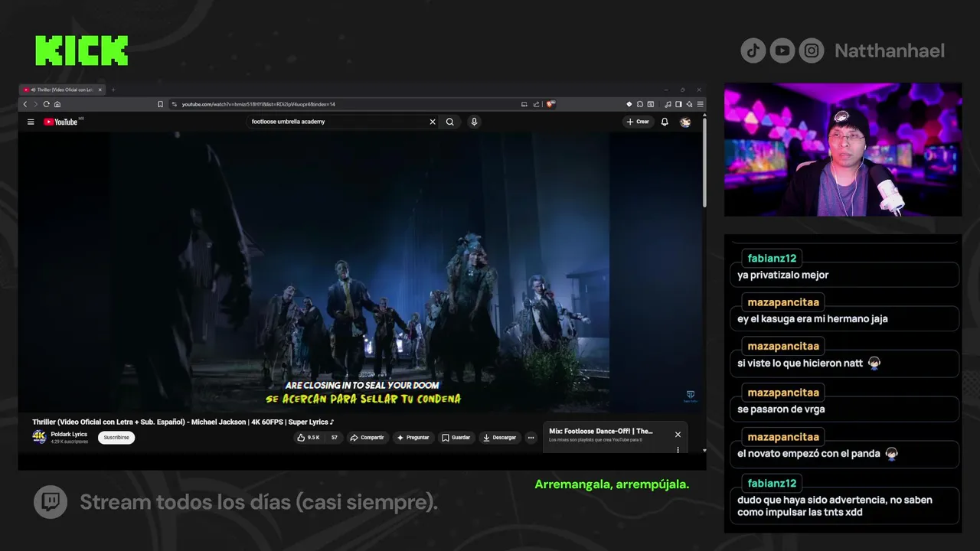980x551 pixels.
Task: Click the video title text below player
Action: [x=183, y=422]
